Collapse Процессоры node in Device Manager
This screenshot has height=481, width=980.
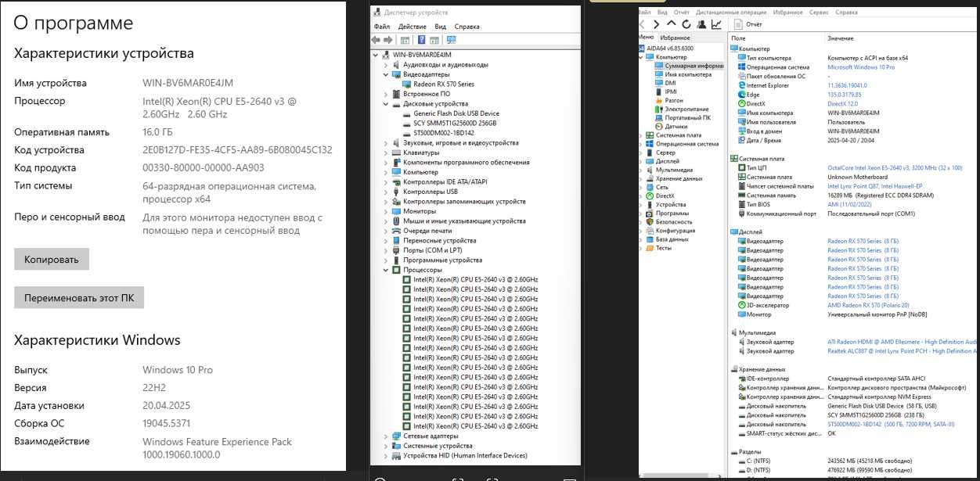[386, 270]
